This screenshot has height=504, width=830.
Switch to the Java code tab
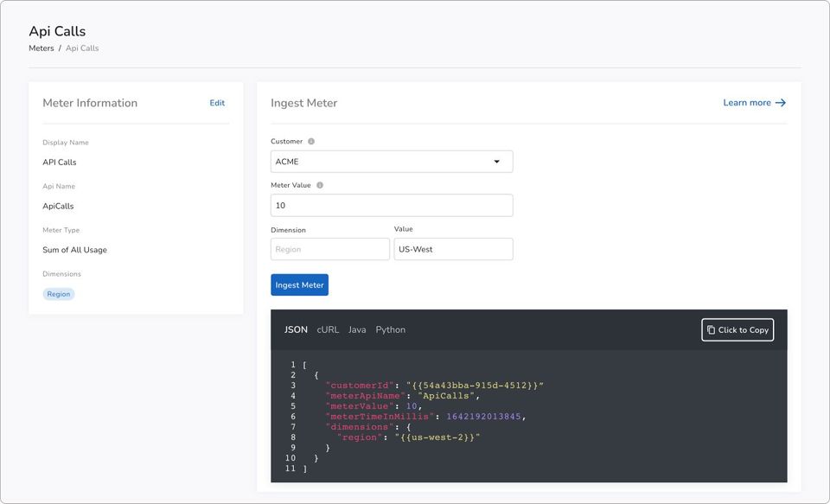[357, 330]
